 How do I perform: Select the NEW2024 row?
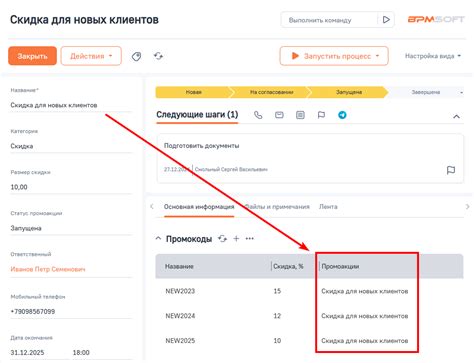coord(309,316)
